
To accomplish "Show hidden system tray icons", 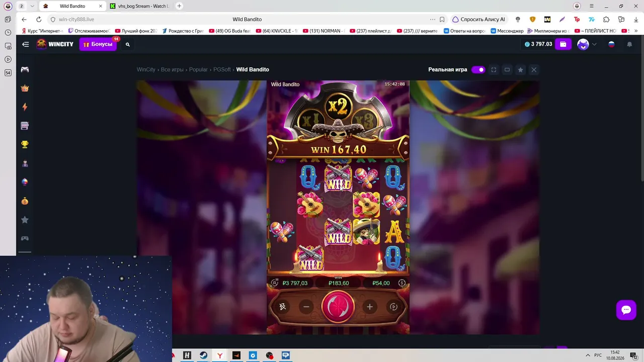I will pyautogui.click(x=588, y=355).
